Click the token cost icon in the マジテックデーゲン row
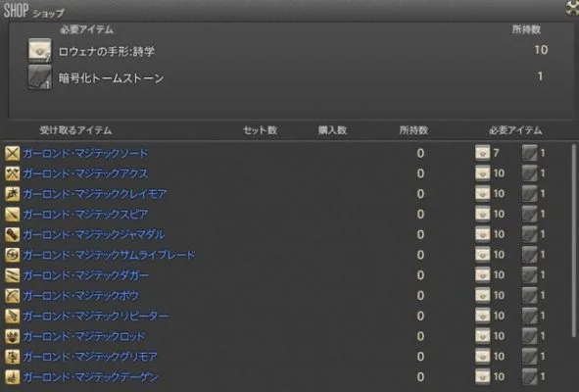 (483, 376)
